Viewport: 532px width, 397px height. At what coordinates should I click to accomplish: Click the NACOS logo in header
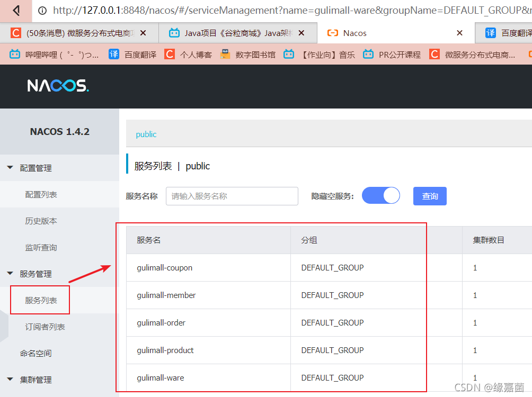tap(58, 86)
